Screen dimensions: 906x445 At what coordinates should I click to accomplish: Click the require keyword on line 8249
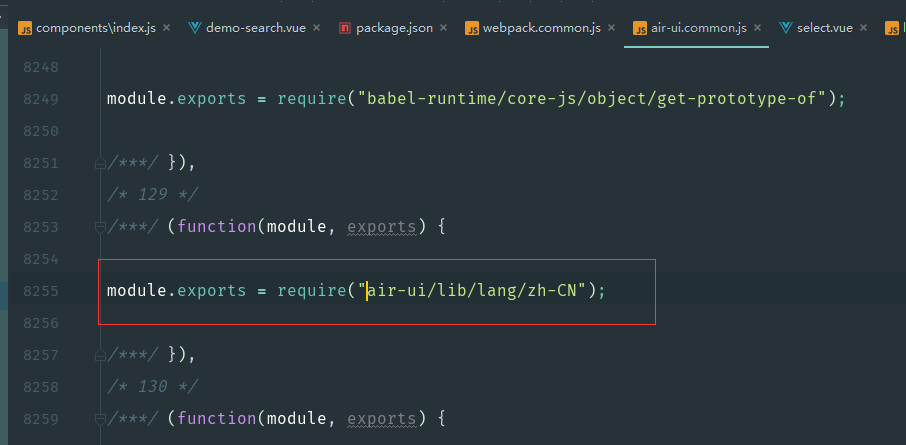(312, 99)
